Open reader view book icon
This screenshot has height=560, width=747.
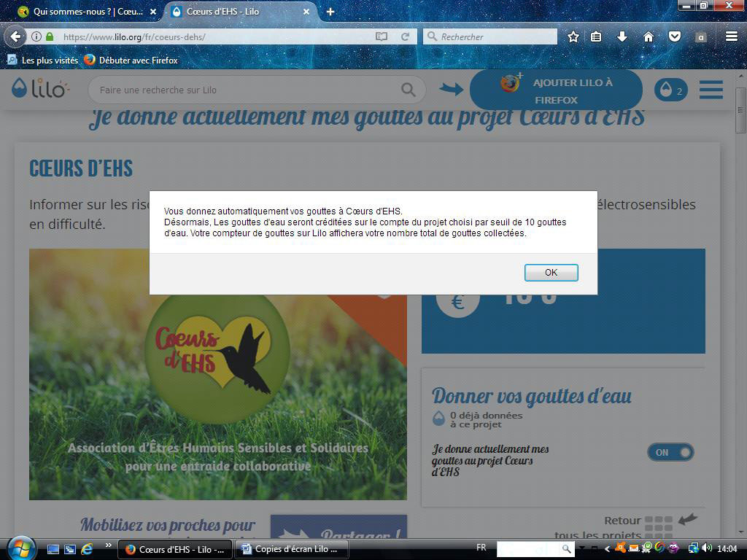click(381, 36)
